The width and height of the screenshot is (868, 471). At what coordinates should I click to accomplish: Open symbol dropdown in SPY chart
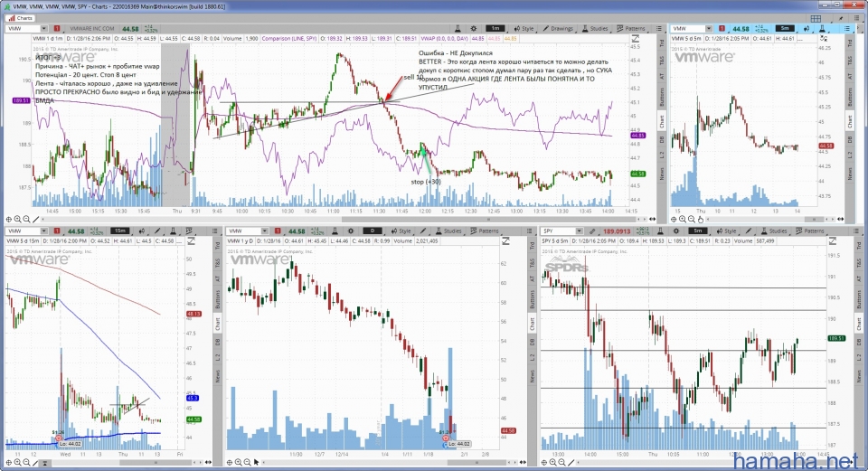pyautogui.click(x=579, y=231)
